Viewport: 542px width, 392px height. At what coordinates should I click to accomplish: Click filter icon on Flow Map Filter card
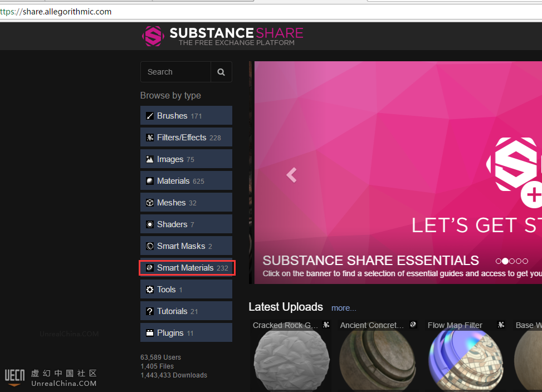coord(501,325)
